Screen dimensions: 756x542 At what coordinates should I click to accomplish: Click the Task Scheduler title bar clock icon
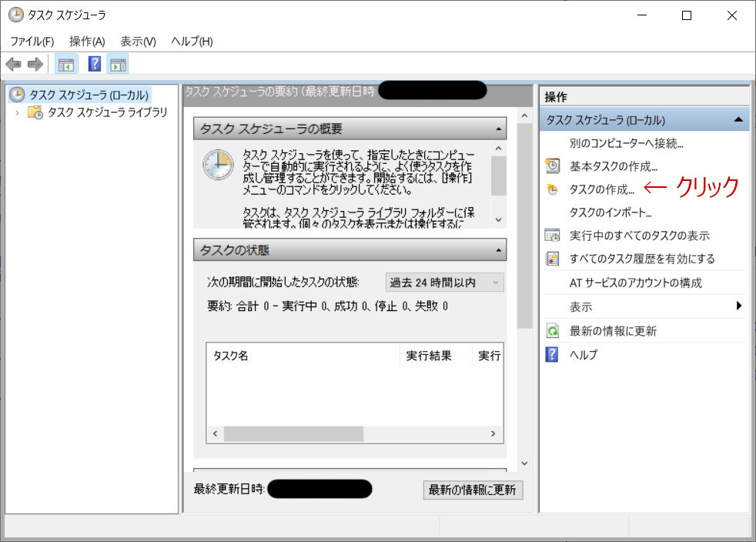coord(16,15)
